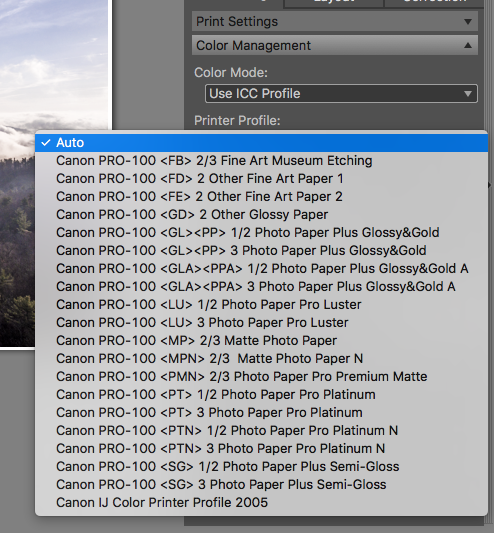The width and height of the screenshot is (494, 533).
Task: Select GLA PPA 3 Photo Paper Plus Glossy&Gold A
Action: pyautogui.click(x=261, y=287)
